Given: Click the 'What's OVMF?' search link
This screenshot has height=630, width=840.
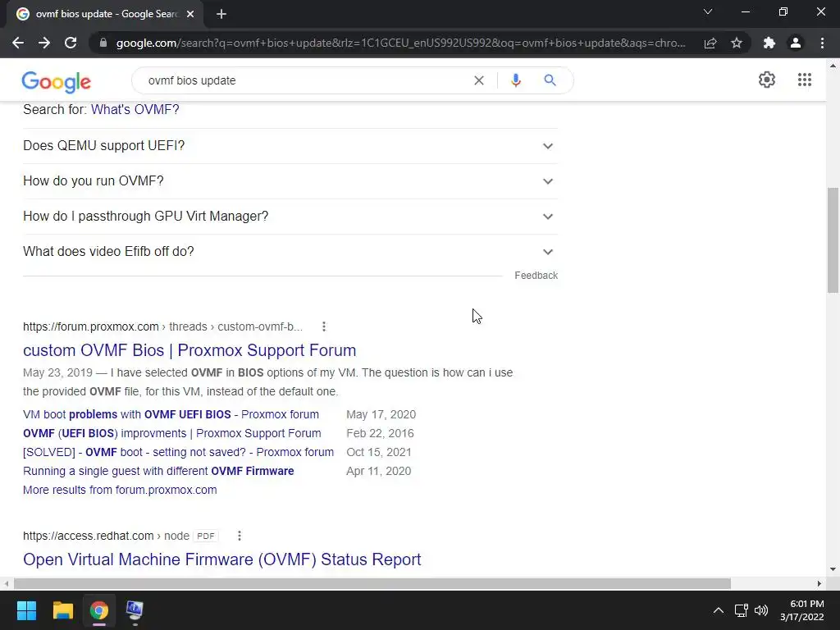Looking at the screenshot, I should coord(135,109).
